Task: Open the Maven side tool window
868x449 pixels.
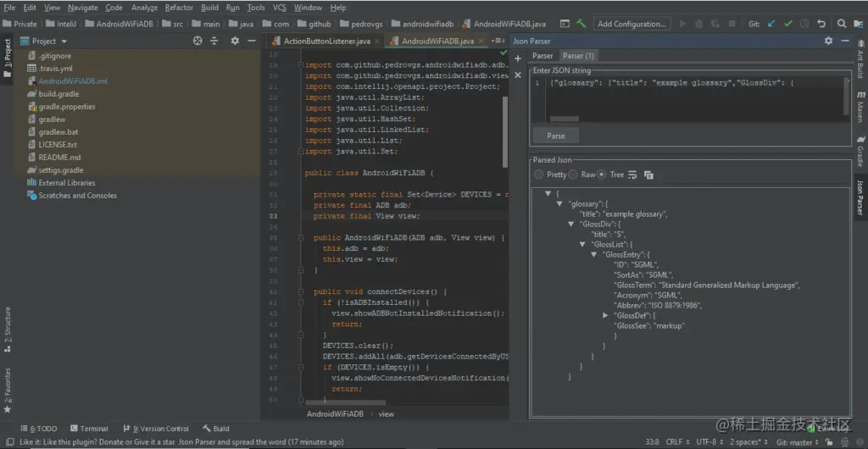Action: click(x=860, y=108)
